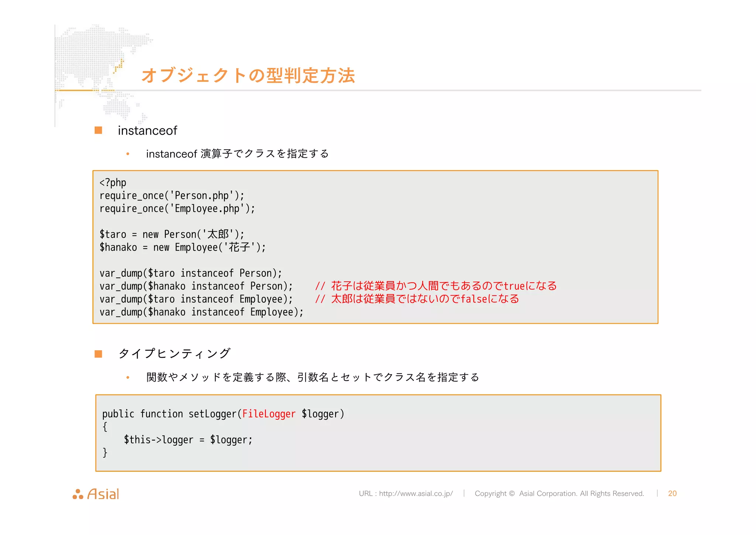Click var_dump($taro instanceof Person); line

click(191, 273)
